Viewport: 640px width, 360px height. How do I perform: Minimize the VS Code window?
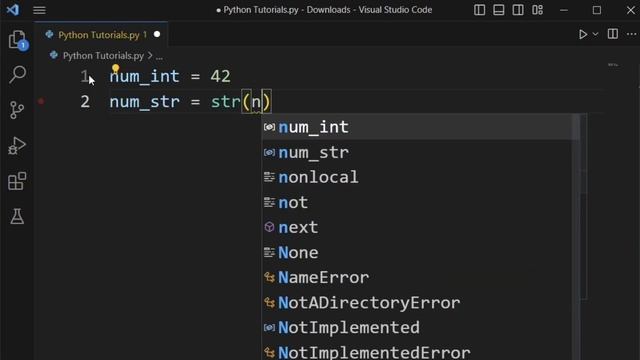(x=564, y=10)
